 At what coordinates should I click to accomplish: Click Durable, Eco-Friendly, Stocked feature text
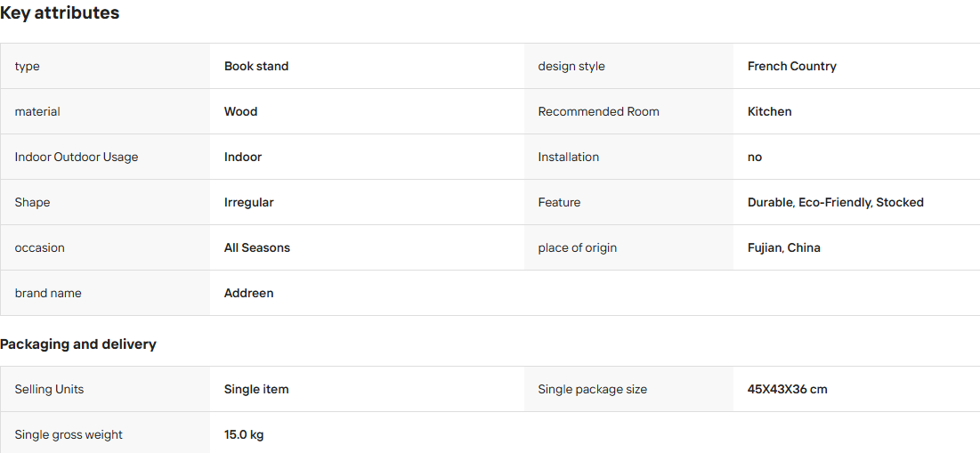click(x=836, y=202)
